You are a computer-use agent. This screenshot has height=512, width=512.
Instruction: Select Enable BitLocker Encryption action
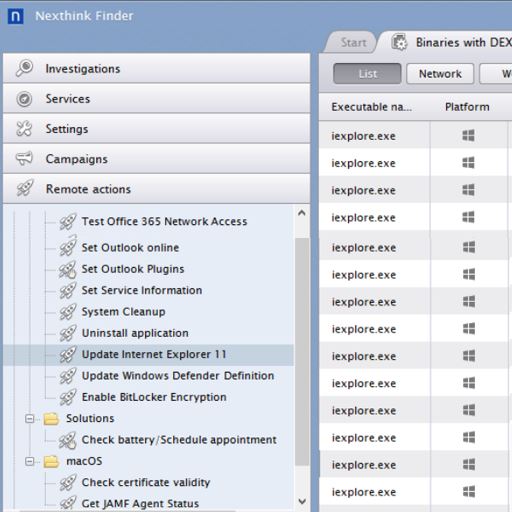pos(154,397)
